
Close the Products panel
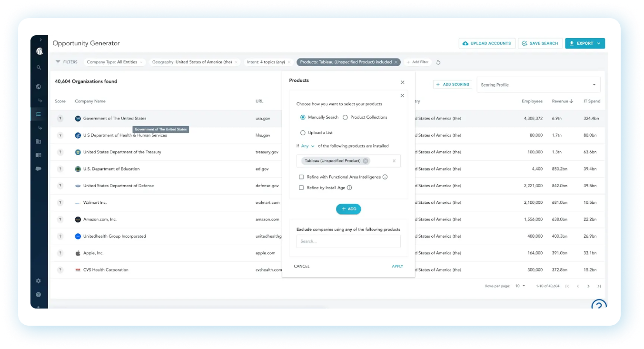403,82
